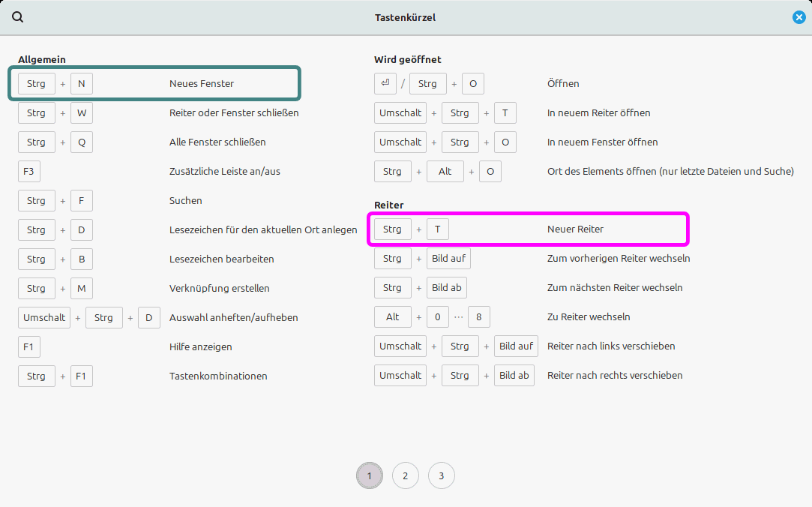The image size is (812, 507).
Task: Click the M key for 'Verknüpfung erstellen'
Action: pos(82,288)
